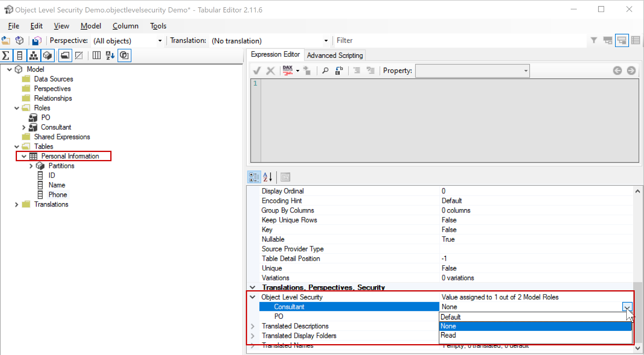Toggle the Show display folders button

click(65, 55)
